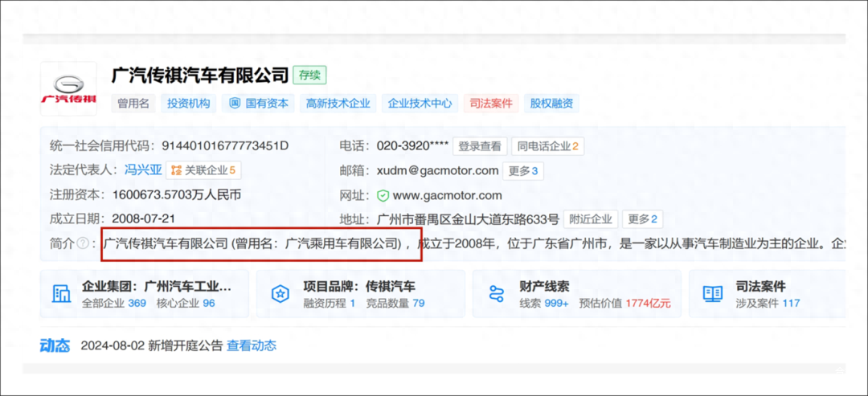Click the 项目品牌 hexagon star icon
The image size is (868, 396).
click(280, 294)
